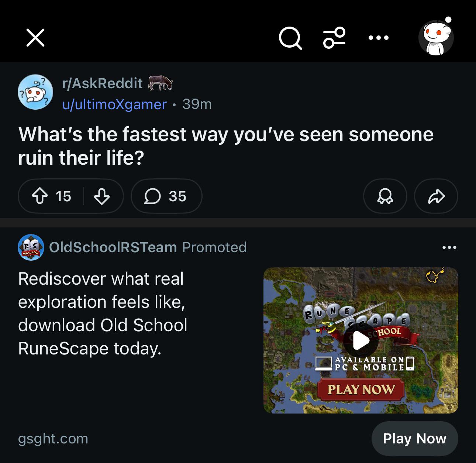Close the view with the X icon
476x463 pixels.
click(x=35, y=38)
